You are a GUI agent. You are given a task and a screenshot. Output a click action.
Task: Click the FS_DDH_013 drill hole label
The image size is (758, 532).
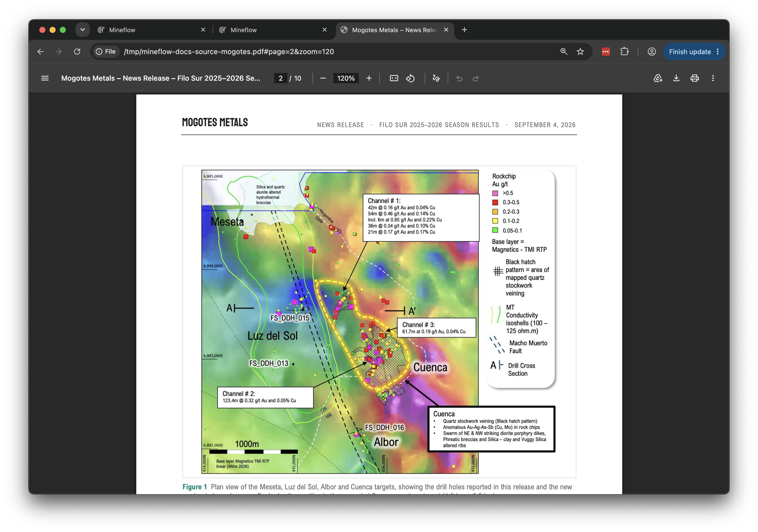coord(268,363)
